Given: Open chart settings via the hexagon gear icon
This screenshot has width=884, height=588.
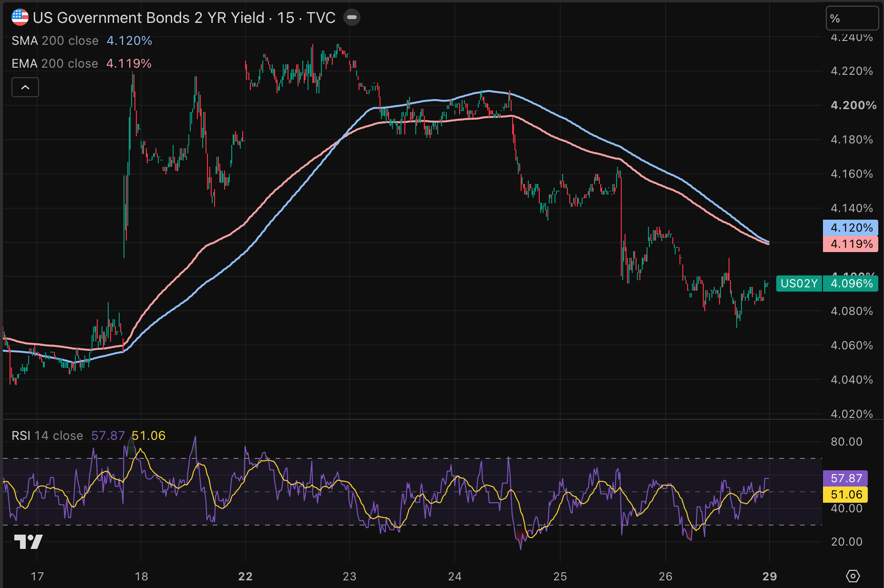Looking at the screenshot, I should [x=853, y=576].
